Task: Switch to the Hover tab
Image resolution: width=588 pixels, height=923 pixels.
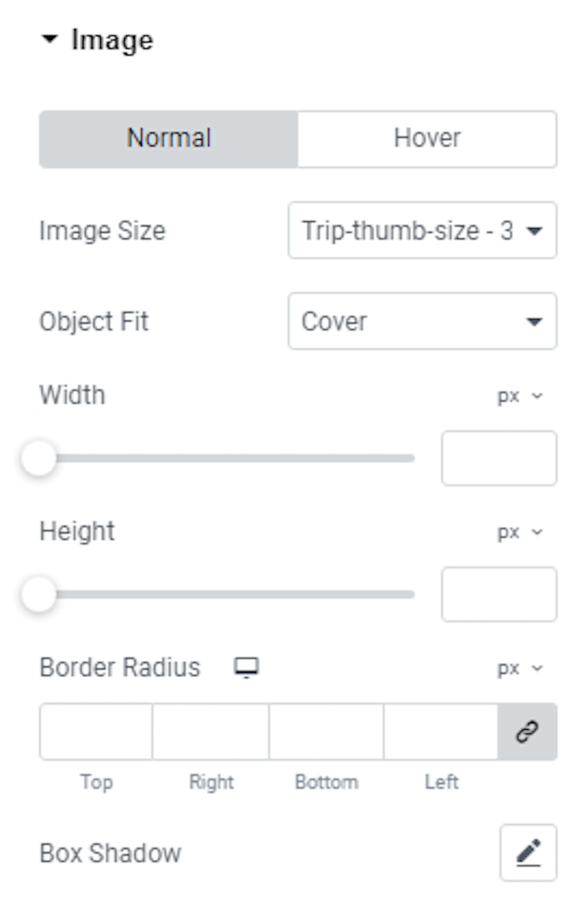Action: (x=427, y=139)
